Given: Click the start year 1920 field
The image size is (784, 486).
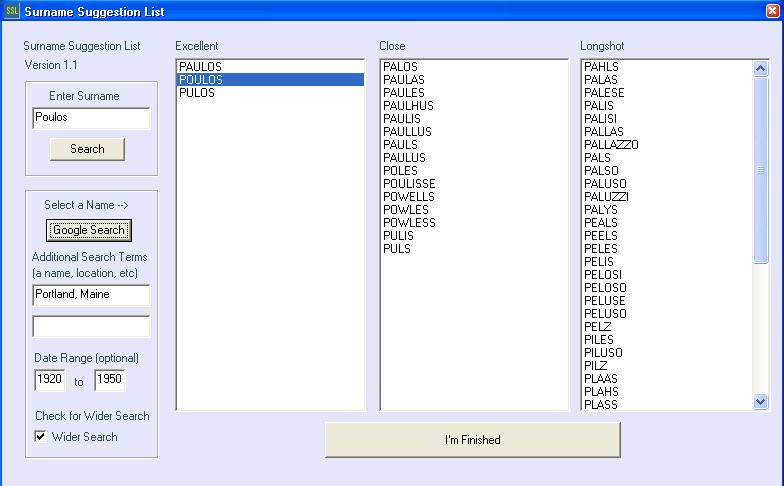Looking at the screenshot, I should [x=49, y=380].
